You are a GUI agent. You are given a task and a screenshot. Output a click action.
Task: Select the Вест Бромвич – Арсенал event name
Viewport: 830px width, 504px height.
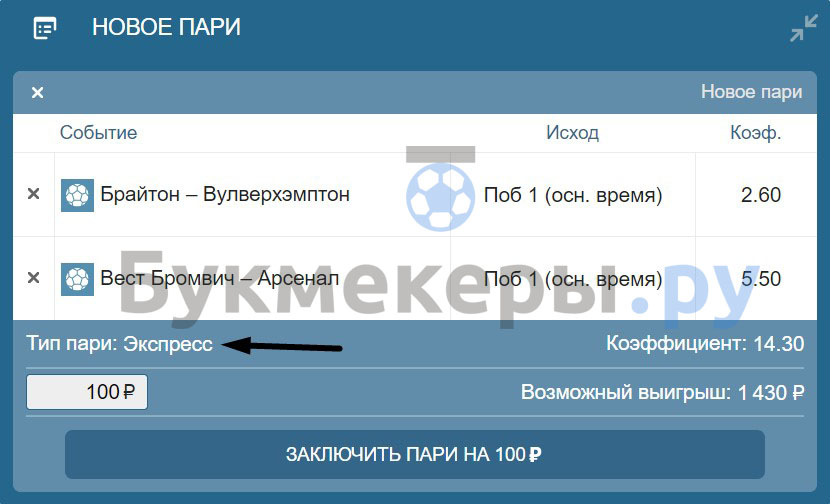tap(220, 278)
